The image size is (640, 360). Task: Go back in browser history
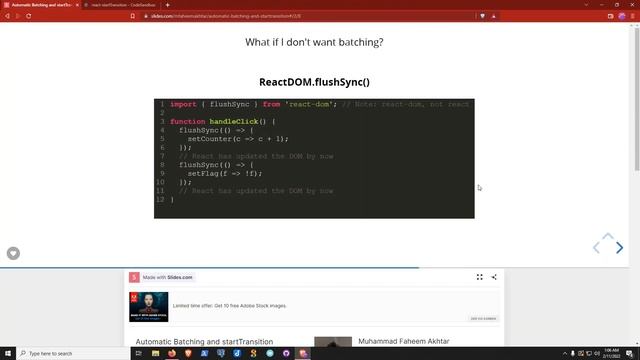7,16
